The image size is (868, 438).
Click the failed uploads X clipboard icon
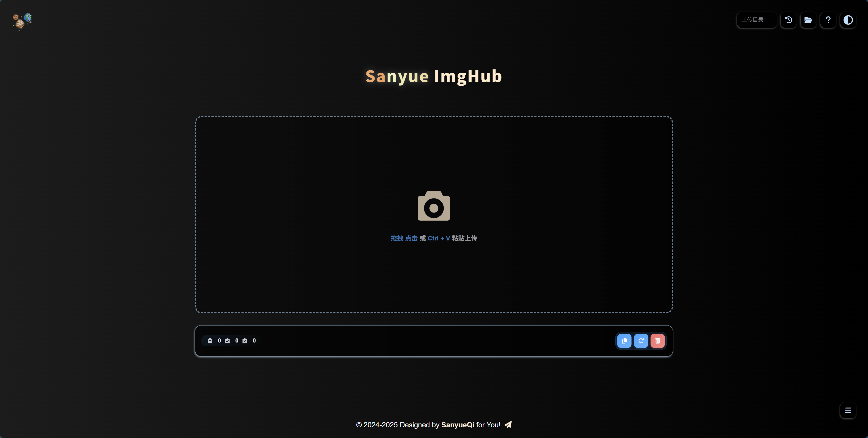[245, 340]
